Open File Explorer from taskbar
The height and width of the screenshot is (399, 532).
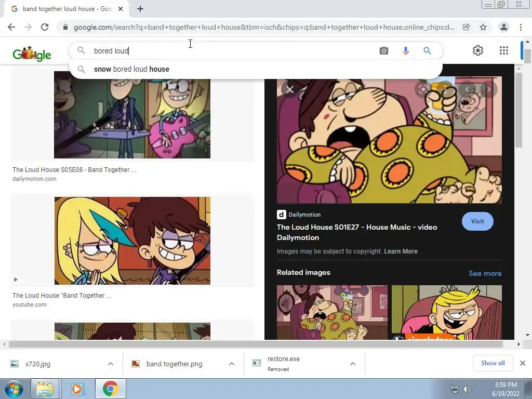[x=45, y=389]
